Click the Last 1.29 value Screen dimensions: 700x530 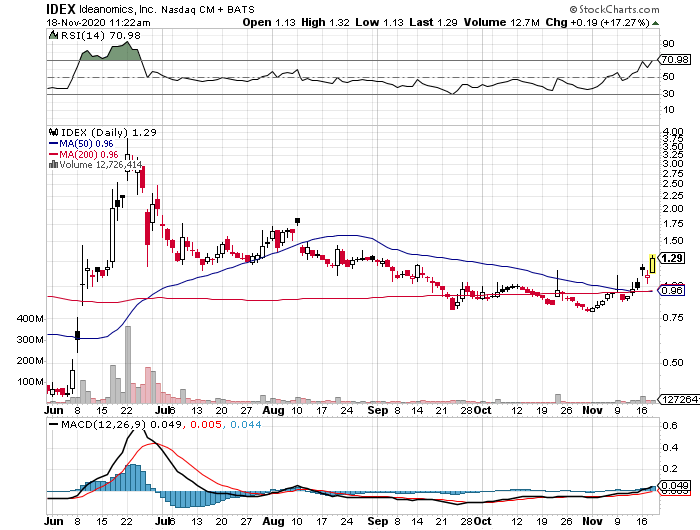click(433, 22)
